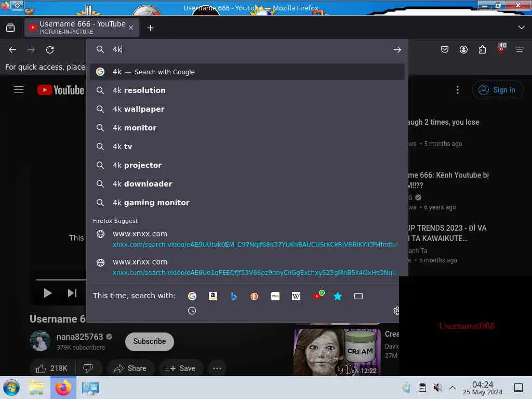Choose the '4k projector' suggestion

coord(247,165)
